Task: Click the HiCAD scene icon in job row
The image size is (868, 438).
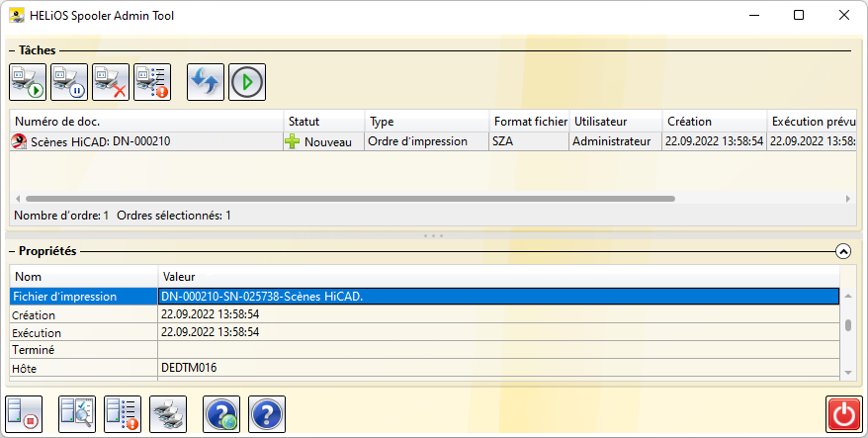Action: pos(20,141)
